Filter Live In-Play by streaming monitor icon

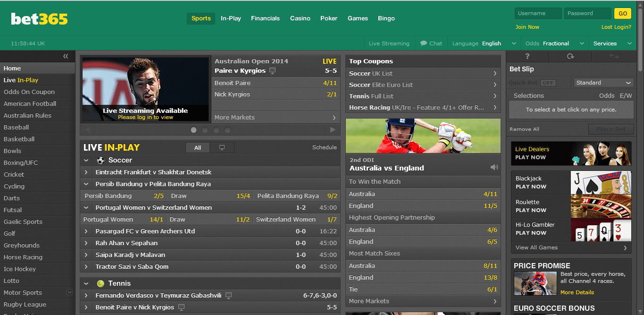(222, 148)
